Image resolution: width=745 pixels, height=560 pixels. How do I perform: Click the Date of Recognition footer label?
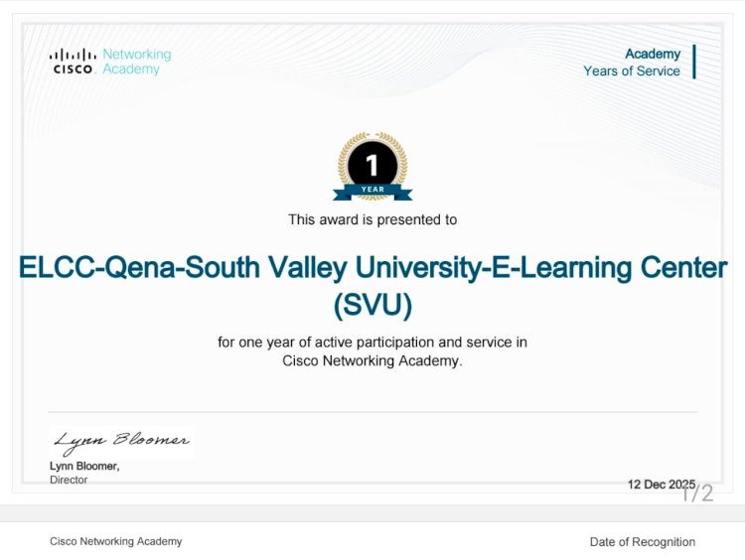[x=643, y=542]
